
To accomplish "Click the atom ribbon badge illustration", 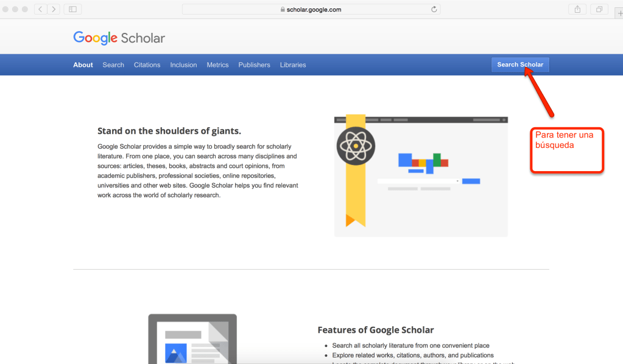I will [x=356, y=147].
